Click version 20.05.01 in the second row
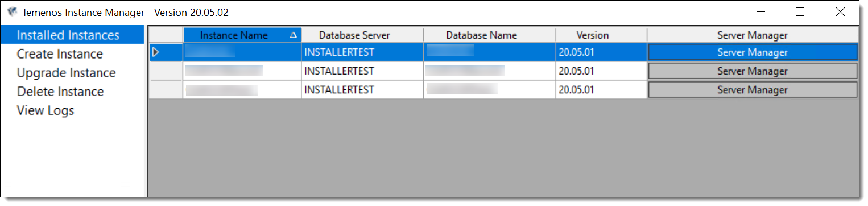 click(x=601, y=71)
